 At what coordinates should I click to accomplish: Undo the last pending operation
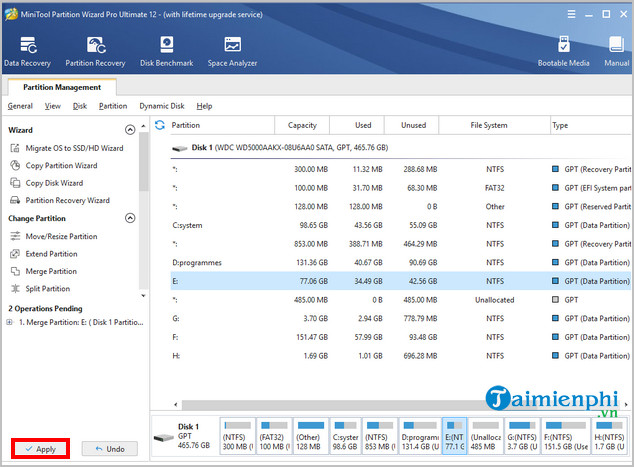pos(110,449)
